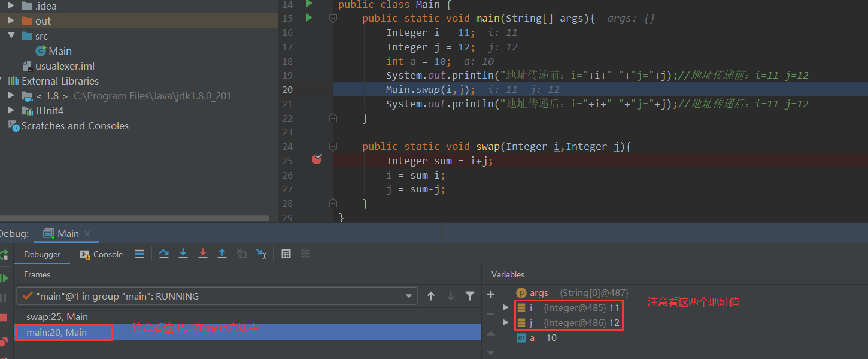Select the swap:25, Main frame
868x359 pixels.
[57, 316]
